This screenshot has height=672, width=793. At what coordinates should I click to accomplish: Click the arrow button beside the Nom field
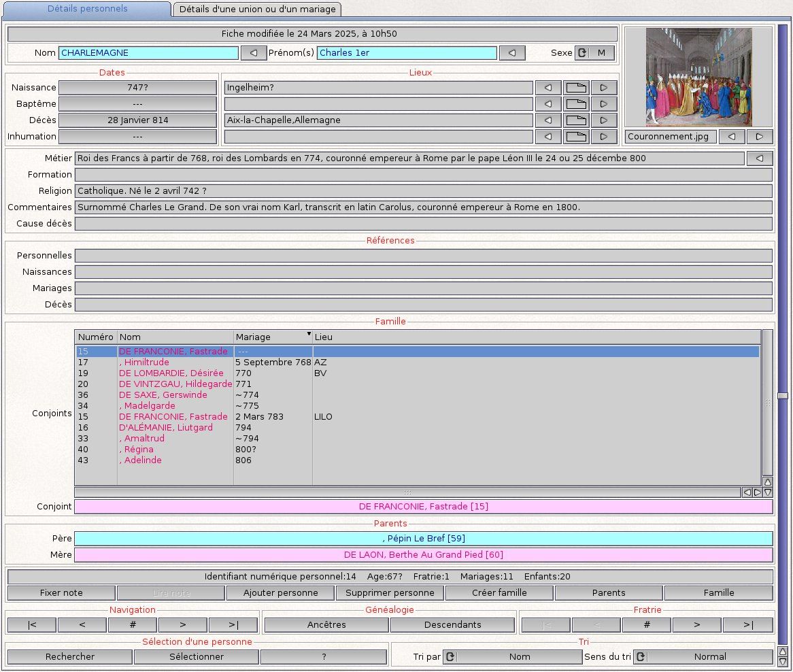click(x=254, y=53)
